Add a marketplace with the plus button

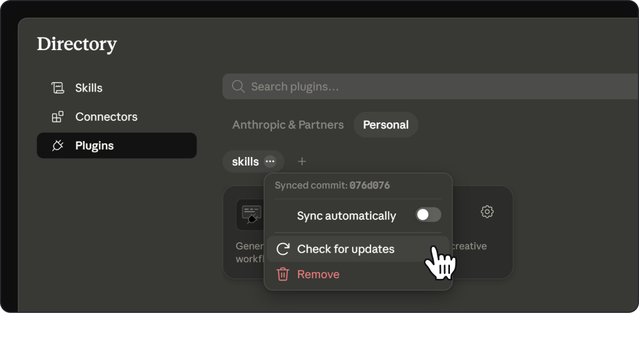point(302,161)
